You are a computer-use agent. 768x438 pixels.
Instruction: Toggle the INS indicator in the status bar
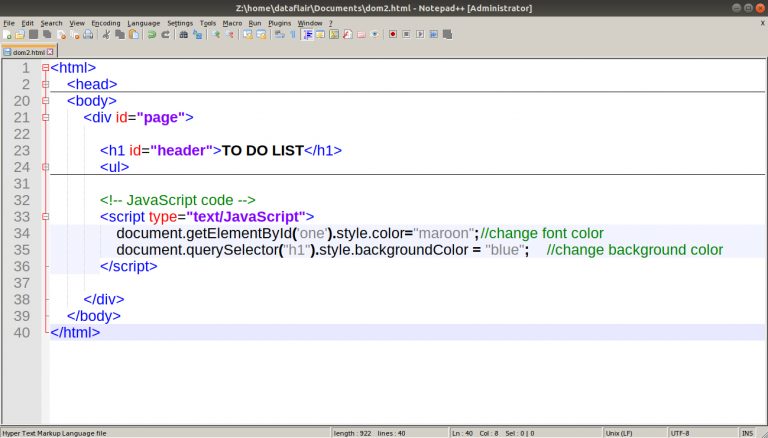(x=747, y=433)
